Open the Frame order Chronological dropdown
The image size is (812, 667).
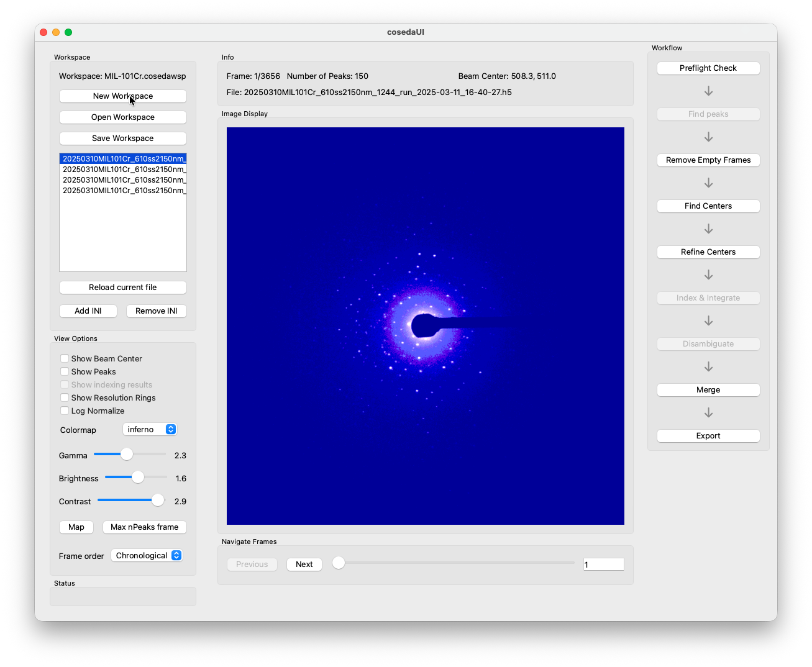[147, 555]
